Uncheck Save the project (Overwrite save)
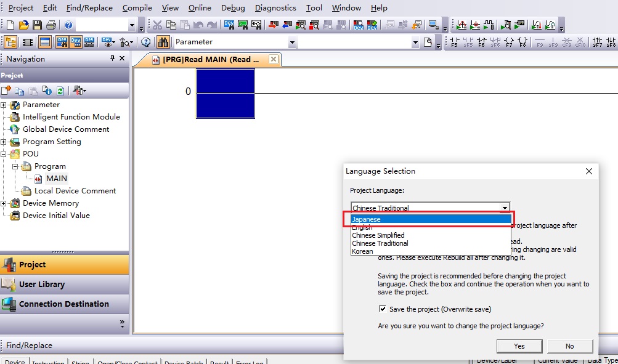The width and height of the screenshot is (618, 364). tap(383, 309)
